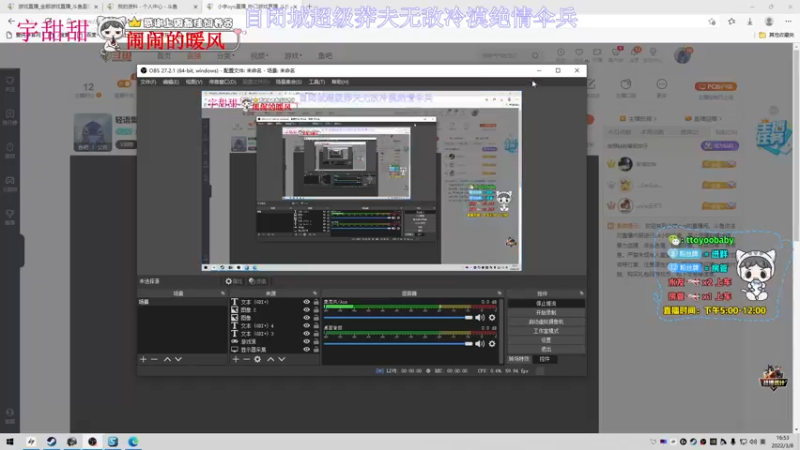800x450 pixels.
Task: Open the 场景集合(S) menu in OBS
Action: point(288,82)
